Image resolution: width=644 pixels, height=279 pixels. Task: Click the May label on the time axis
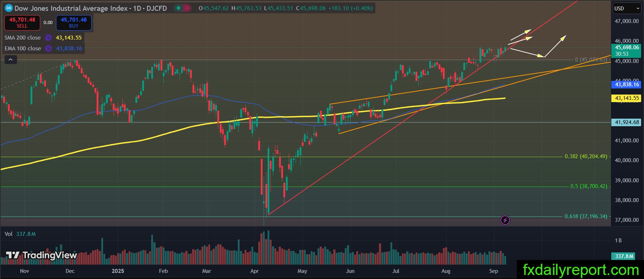[x=302, y=271]
